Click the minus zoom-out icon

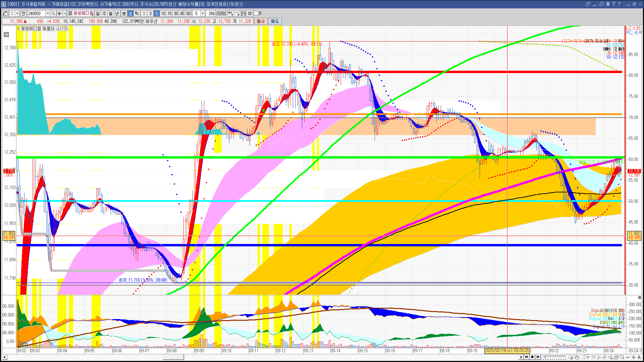click(x=628, y=357)
